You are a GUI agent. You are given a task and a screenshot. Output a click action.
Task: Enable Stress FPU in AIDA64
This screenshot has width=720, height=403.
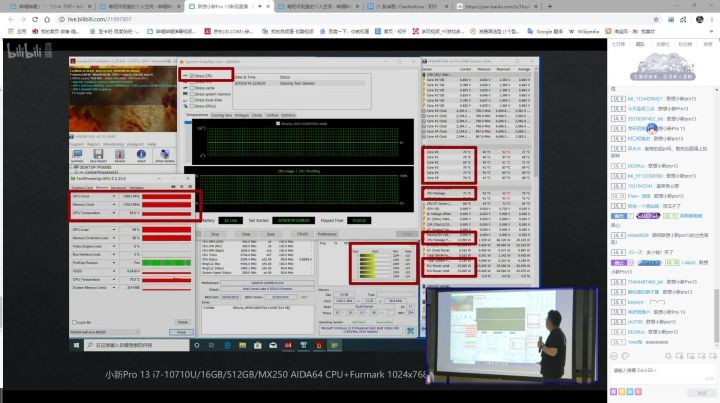pyautogui.click(x=192, y=82)
